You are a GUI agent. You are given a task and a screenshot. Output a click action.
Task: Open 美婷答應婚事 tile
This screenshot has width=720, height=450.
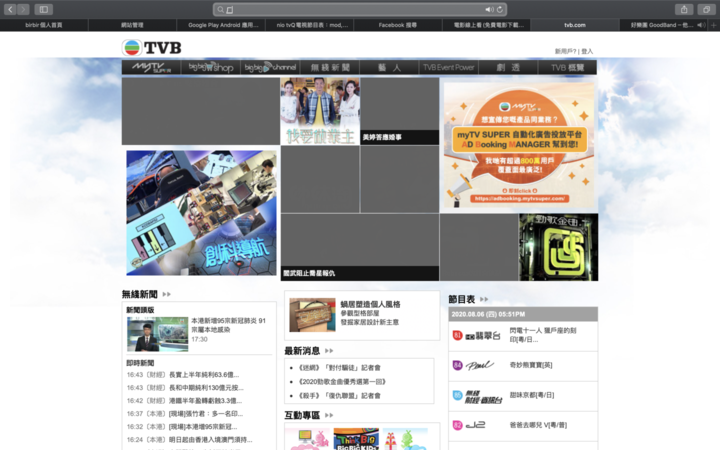(x=399, y=111)
